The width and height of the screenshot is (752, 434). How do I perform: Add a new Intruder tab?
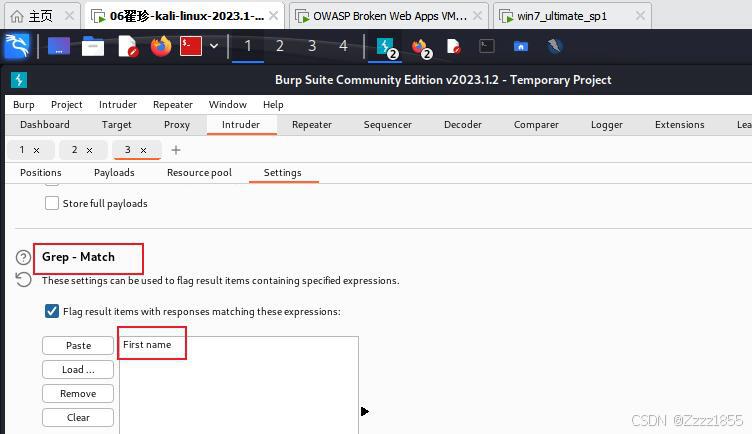click(x=176, y=150)
